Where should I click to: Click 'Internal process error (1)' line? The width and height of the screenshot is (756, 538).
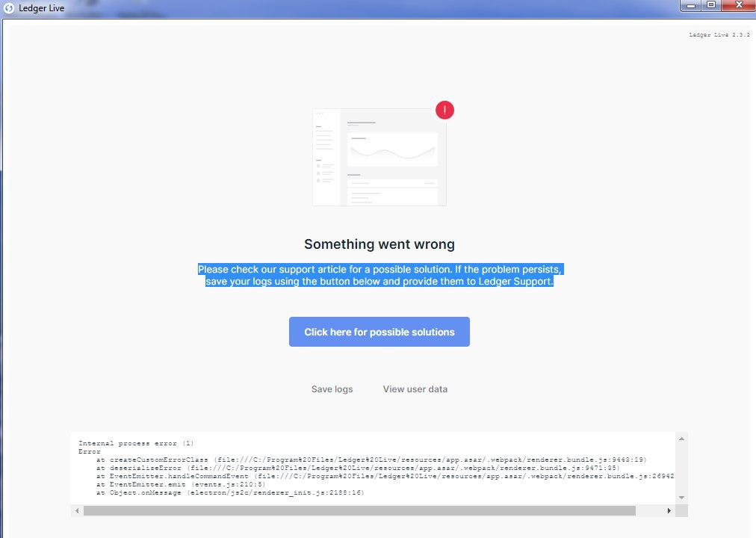tap(136, 443)
